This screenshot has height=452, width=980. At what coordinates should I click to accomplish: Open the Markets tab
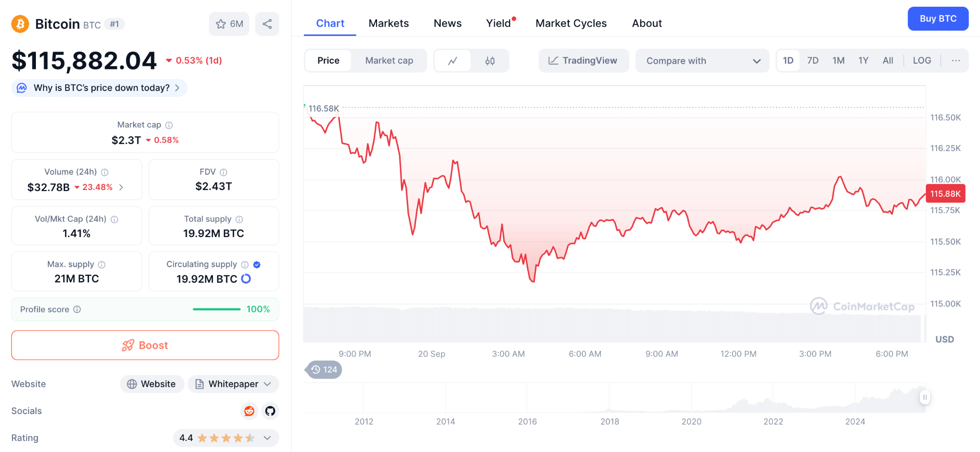tap(389, 23)
